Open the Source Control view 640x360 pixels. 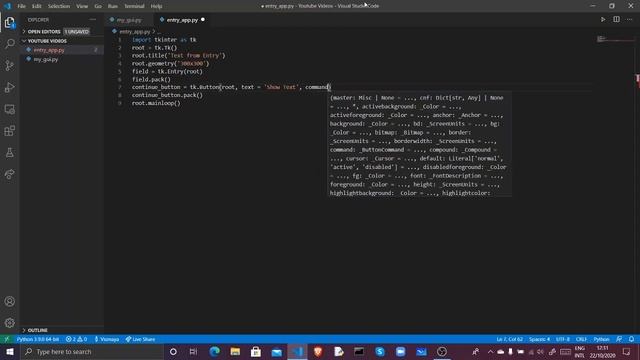pyautogui.click(x=9, y=65)
